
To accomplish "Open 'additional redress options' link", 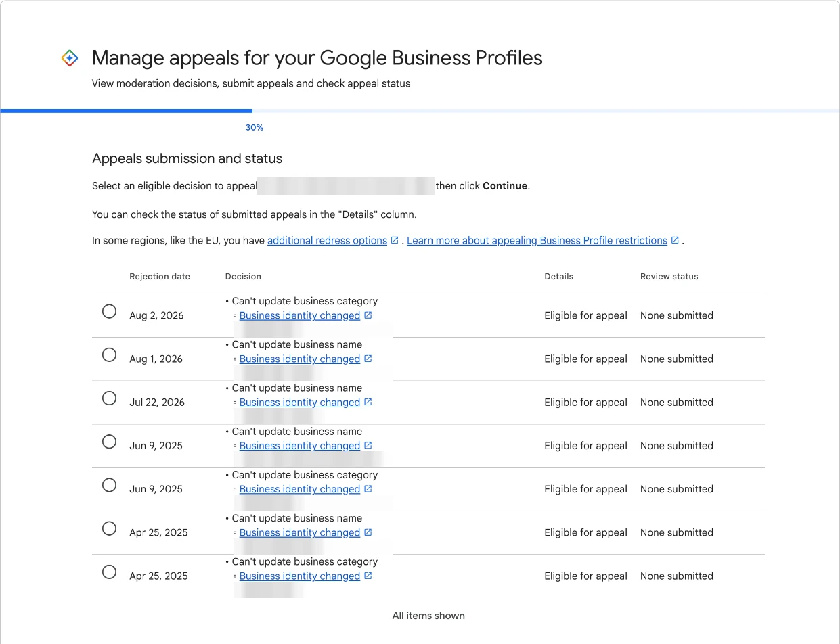I will click(327, 240).
